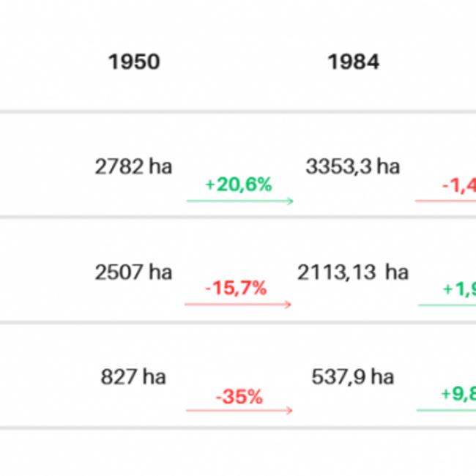Screen dimensions: 476x476
Task: Select the 2507 ha cell
Action: pos(133,272)
